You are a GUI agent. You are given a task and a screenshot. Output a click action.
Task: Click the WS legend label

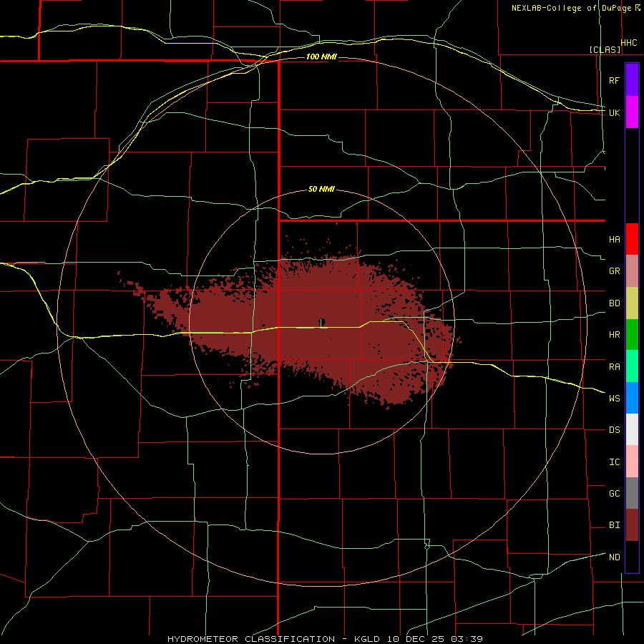click(614, 399)
